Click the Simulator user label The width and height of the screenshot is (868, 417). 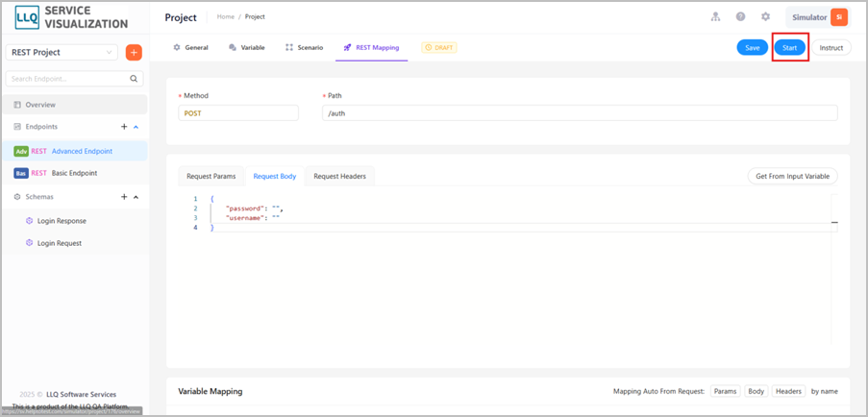coord(809,17)
